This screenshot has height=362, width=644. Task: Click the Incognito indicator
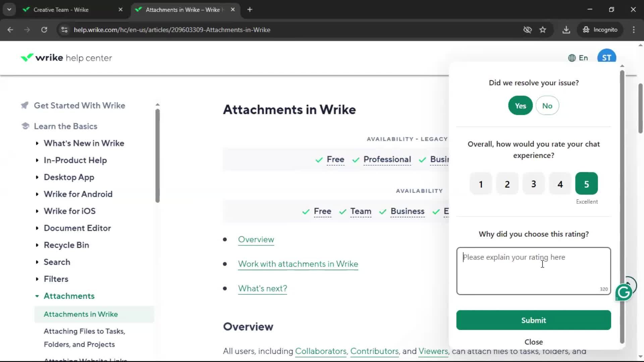point(600,29)
